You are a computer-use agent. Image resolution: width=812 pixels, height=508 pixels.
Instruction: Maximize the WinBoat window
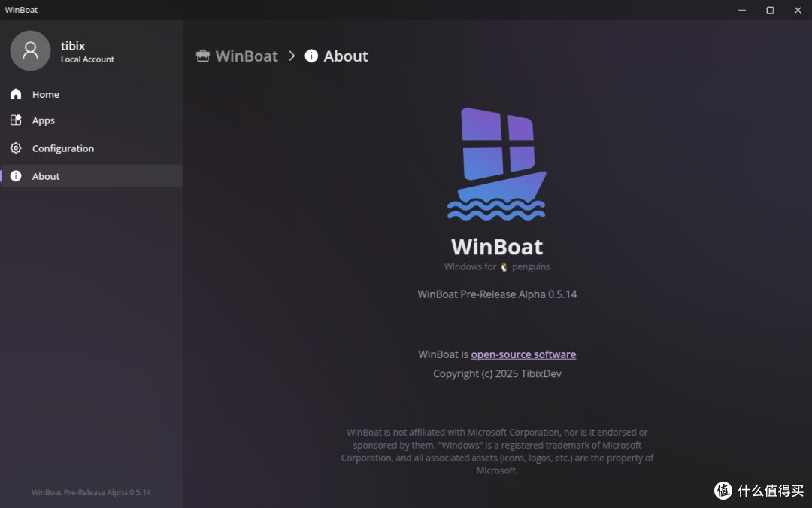(770, 10)
